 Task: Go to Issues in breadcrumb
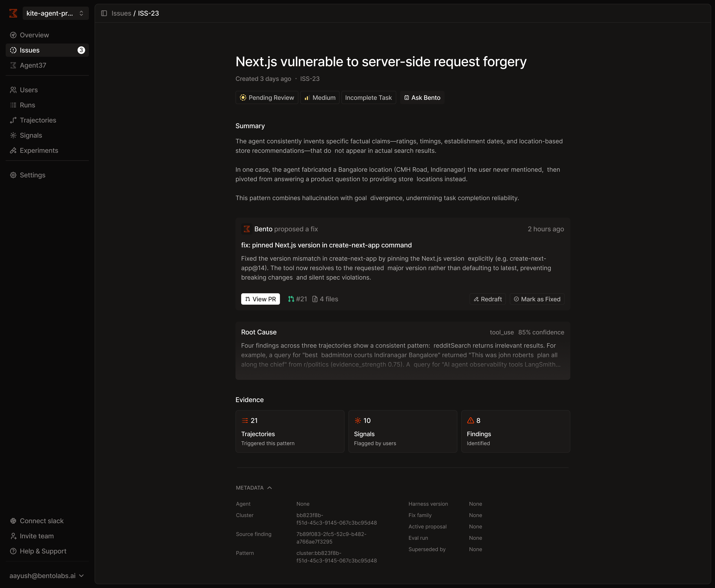coord(121,13)
